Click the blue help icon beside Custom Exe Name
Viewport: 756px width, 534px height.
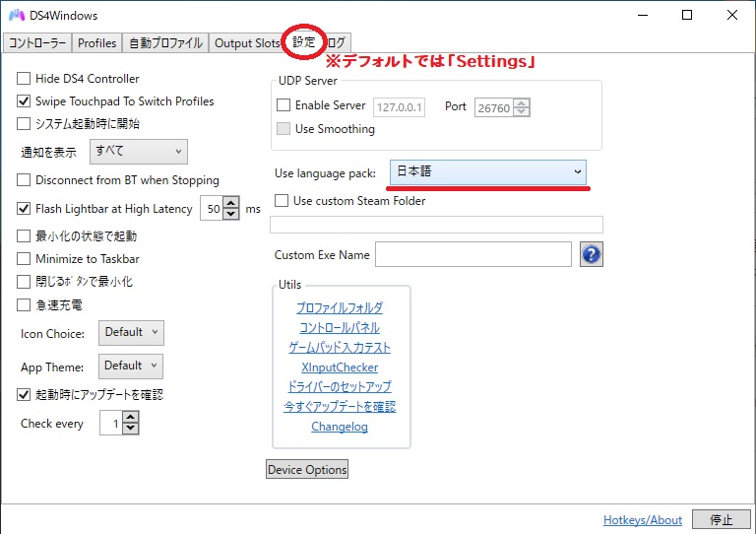591,254
